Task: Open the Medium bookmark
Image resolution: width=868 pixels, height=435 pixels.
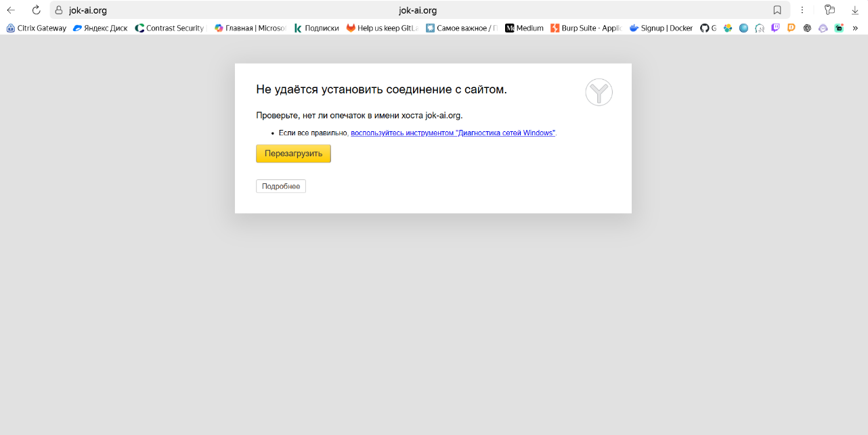Action: coord(524,28)
